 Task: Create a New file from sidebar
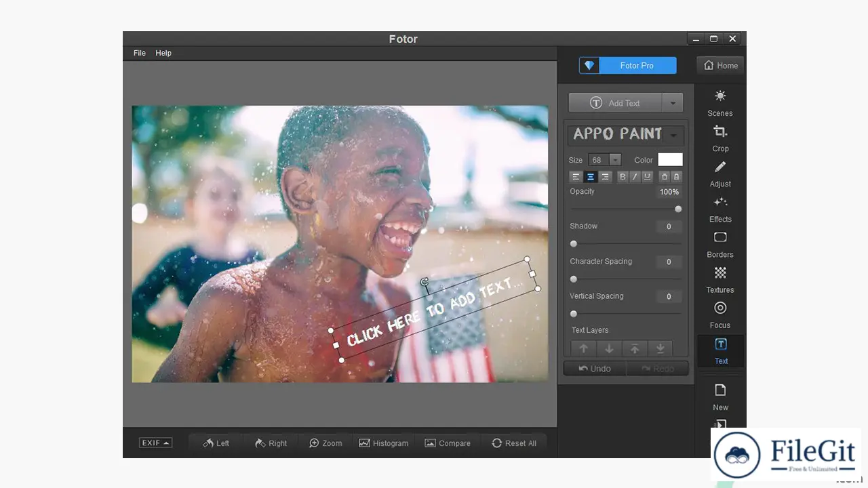tap(720, 396)
